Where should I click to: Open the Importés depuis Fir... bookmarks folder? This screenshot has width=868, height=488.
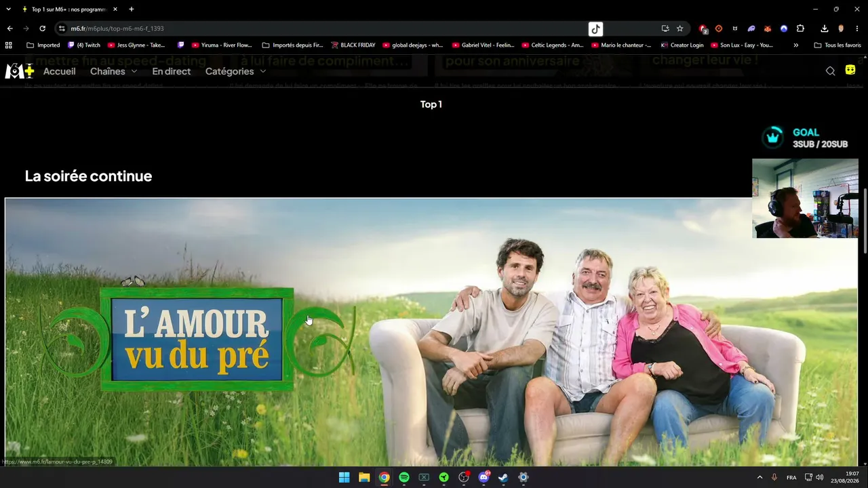click(x=293, y=45)
